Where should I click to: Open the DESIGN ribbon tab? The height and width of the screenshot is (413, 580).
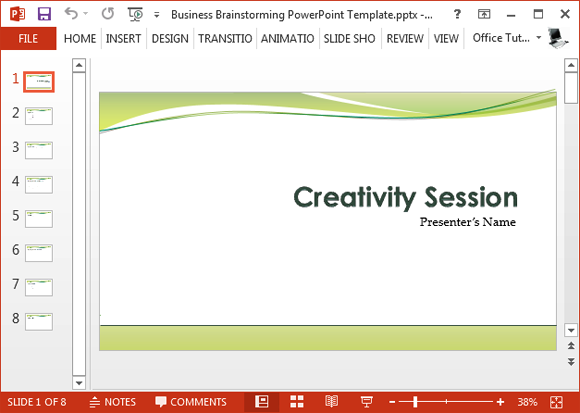(170, 38)
